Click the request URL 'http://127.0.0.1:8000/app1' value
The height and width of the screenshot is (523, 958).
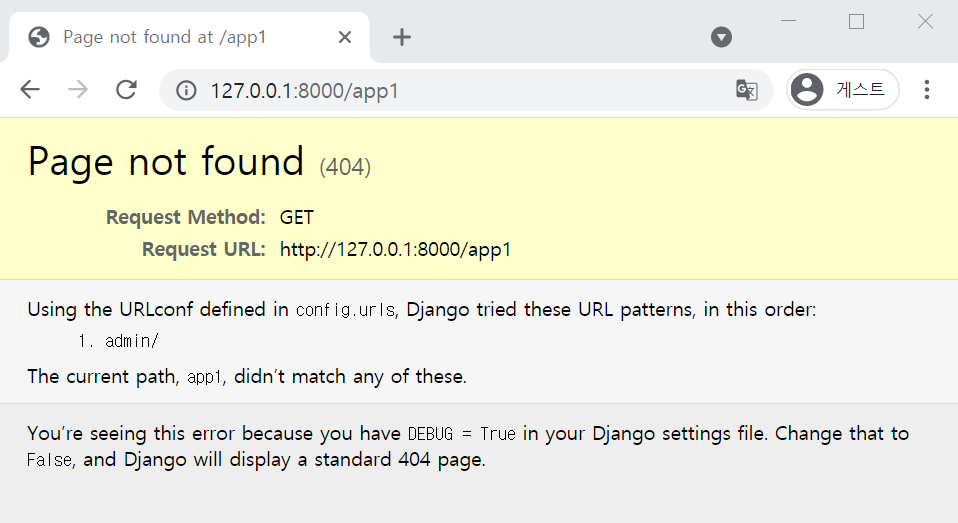click(395, 249)
